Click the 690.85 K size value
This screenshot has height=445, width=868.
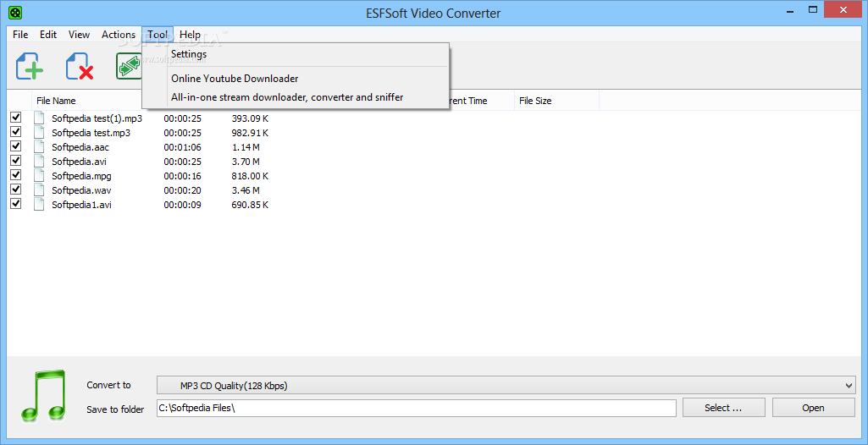(250, 205)
